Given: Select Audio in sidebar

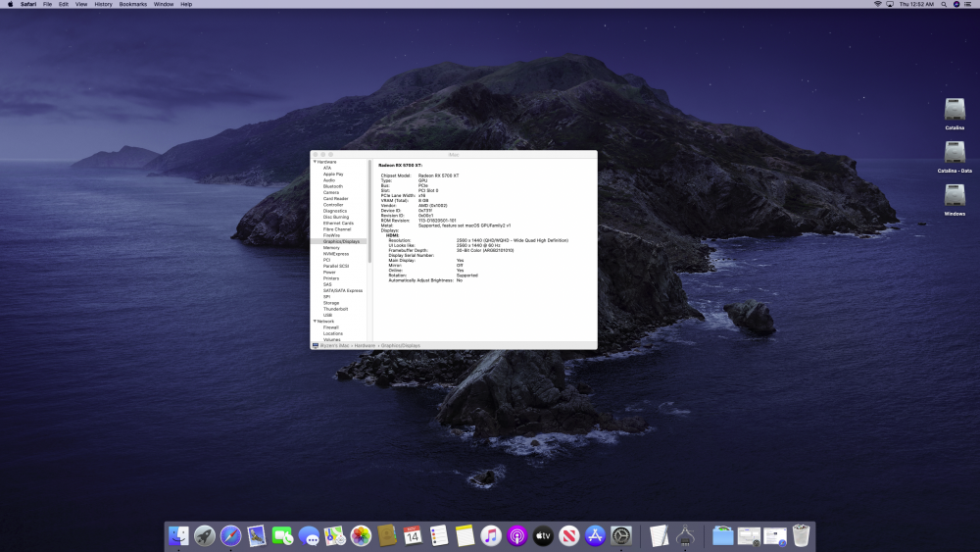Looking at the screenshot, I should click(328, 180).
